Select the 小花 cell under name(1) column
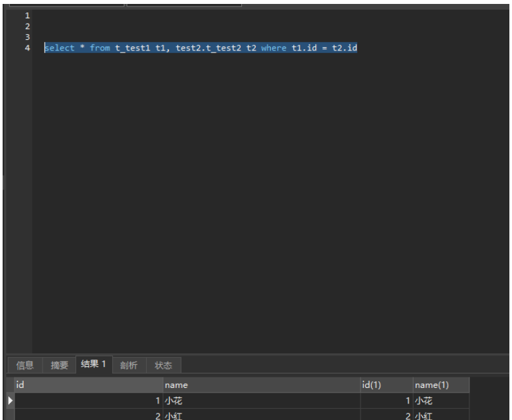Image resolution: width=512 pixels, height=420 pixels. [x=441, y=401]
